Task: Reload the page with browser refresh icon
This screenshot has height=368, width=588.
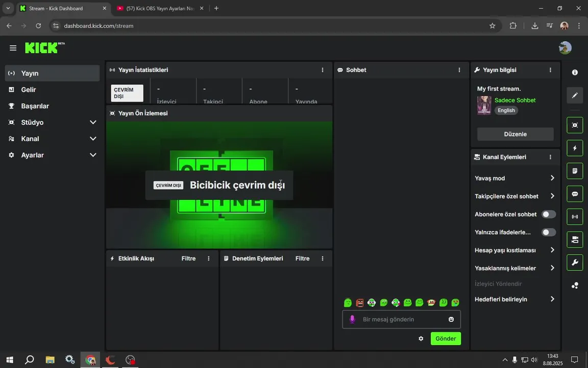Action: point(38,26)
